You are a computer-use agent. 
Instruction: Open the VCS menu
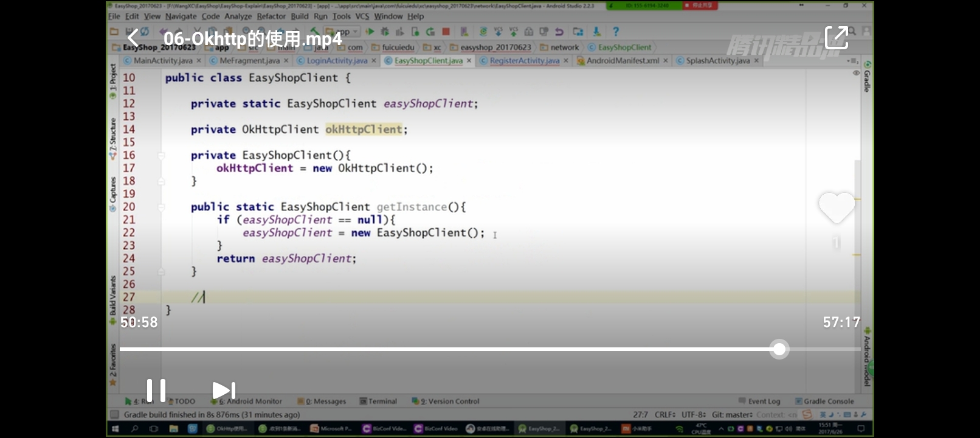(x=362, y=16)
